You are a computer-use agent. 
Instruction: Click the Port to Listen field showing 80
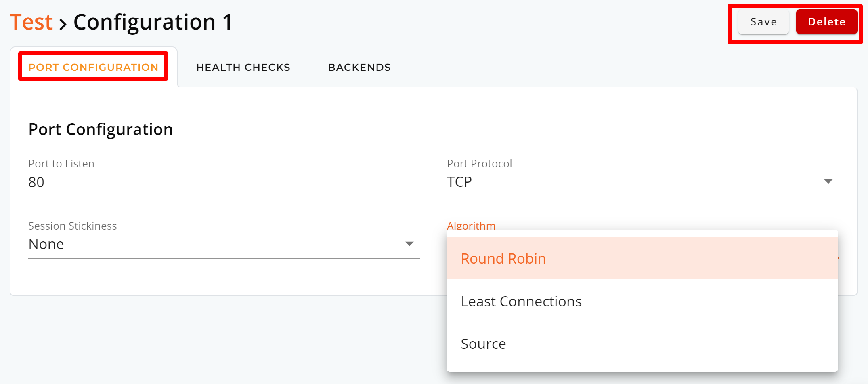point(224,182)
